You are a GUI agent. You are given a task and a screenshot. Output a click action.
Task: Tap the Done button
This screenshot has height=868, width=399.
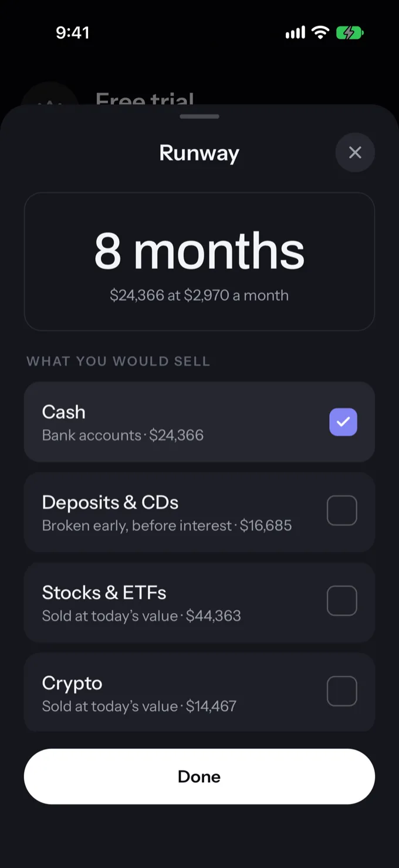pyautogui.click(x=199, y=776)
